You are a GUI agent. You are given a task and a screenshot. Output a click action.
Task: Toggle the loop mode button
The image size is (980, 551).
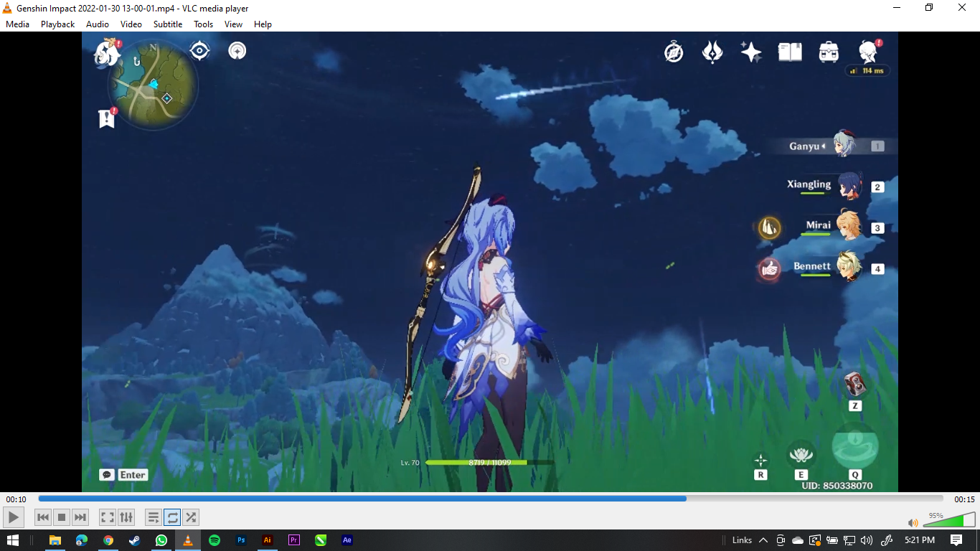pos(172,517)
